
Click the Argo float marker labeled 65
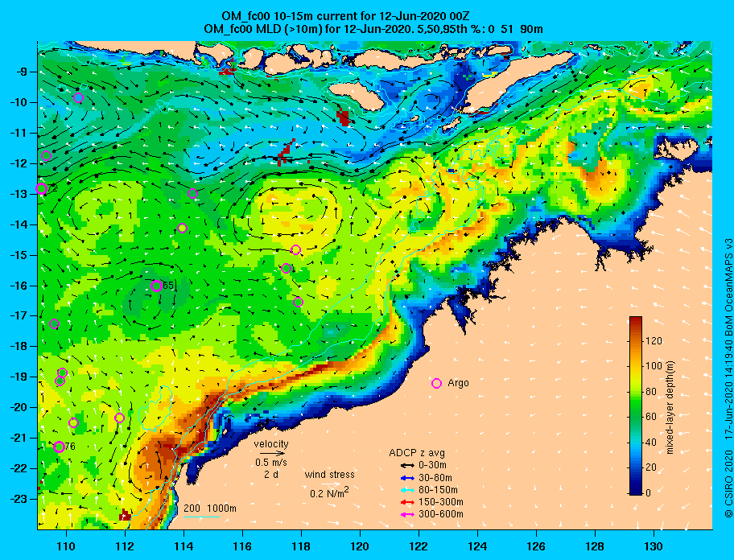click(157, 286)
